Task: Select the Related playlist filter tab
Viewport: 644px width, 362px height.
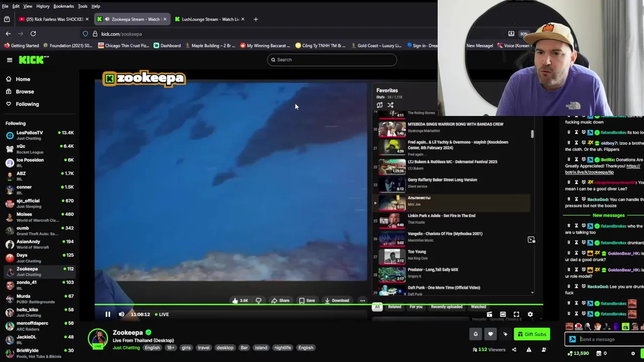Action: click(x=394, y=307)
